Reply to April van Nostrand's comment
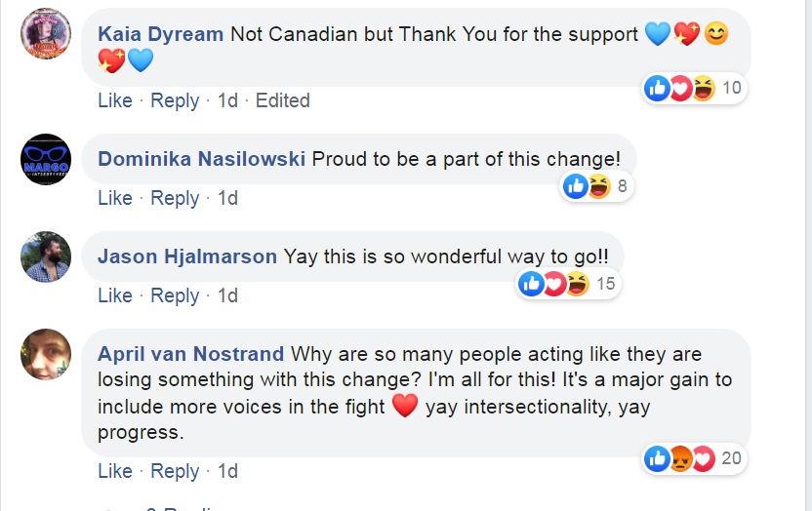The width and height of the screenshot is (812, 511). [x=175, y=471]
